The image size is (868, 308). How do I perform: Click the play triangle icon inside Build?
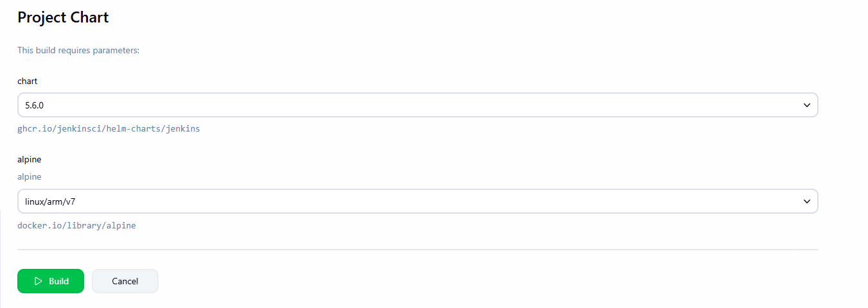pos(39,281)
